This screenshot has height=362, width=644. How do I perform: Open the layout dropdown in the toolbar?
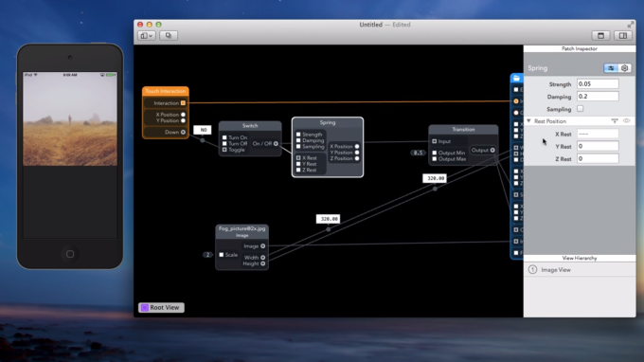tap(147, 36)
